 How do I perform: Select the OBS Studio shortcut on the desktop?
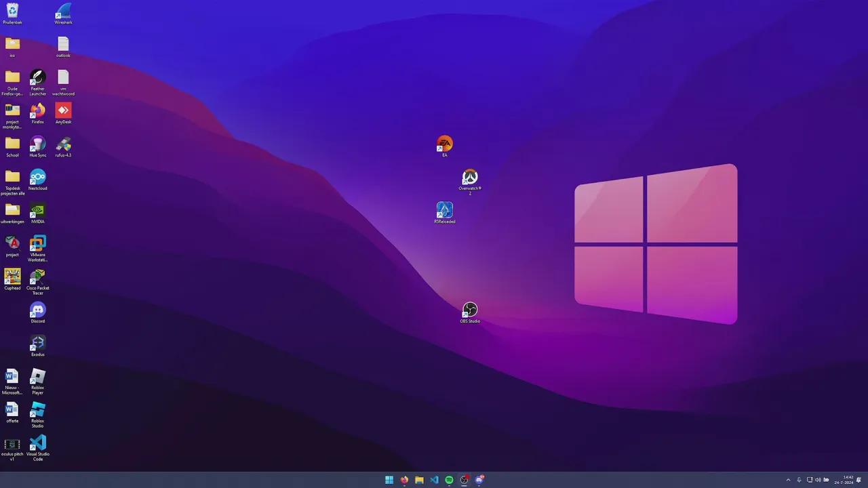click(x=470, y=312)
